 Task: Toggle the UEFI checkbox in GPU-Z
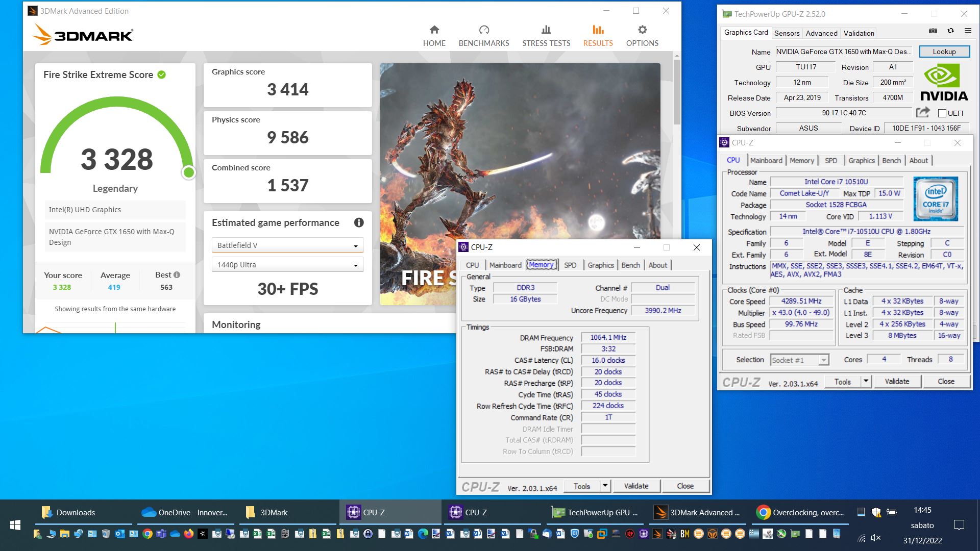[x=942, y=113]
